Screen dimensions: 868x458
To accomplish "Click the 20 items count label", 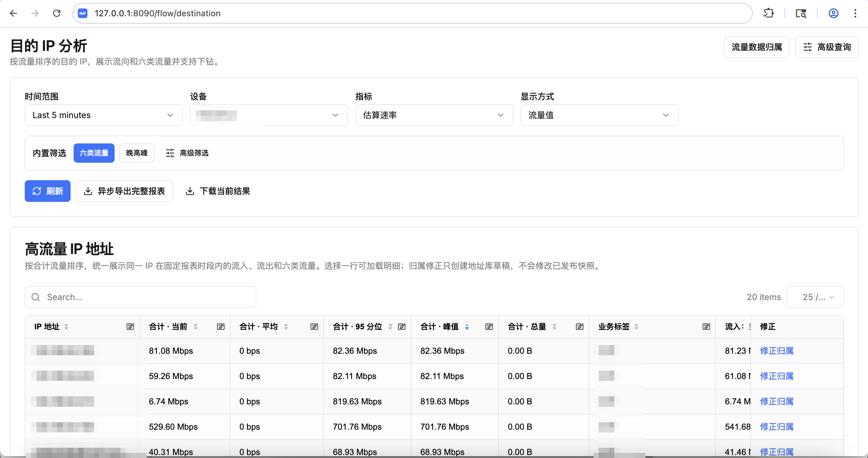I will point(764,297).
